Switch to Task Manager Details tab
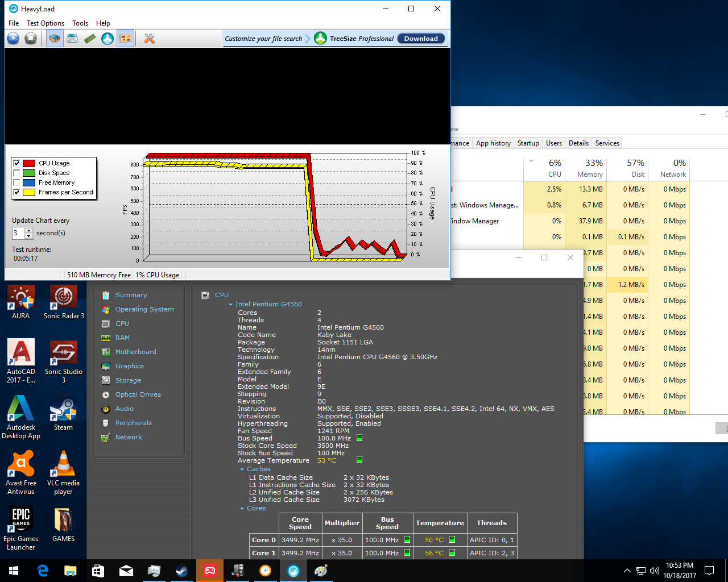Viewport: 728px width, 582px height. tap(578, 143)
